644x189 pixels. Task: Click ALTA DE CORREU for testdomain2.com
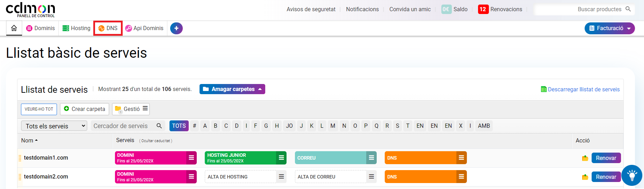pos(331,177)
